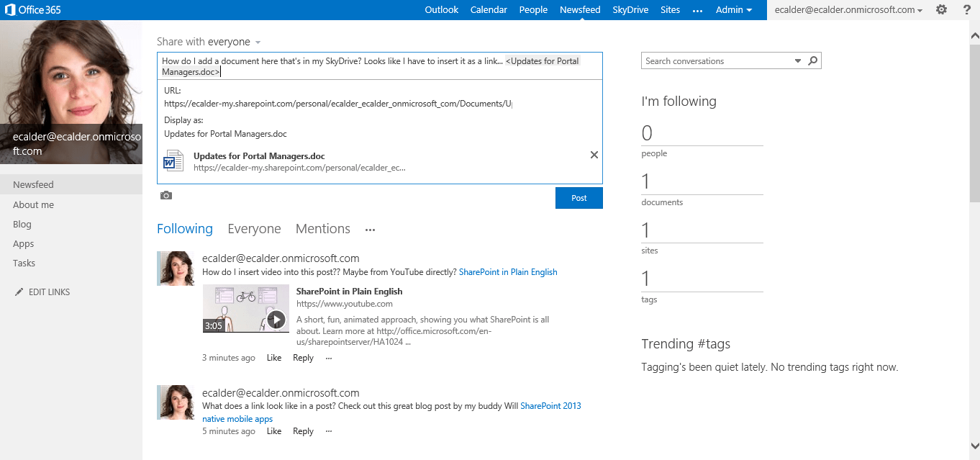Screen dimensions: 980x460
Task: Click SharePoint in Plain English video title
Action: tap(349, 292)
